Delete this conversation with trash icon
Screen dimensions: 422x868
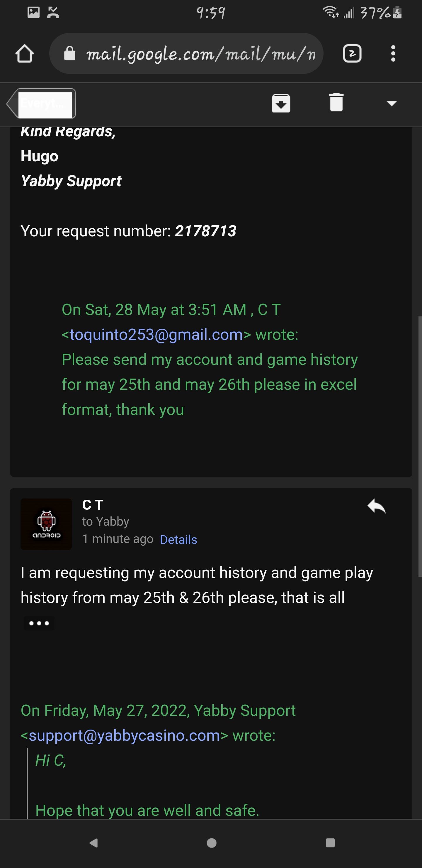(x=336, y=102)
